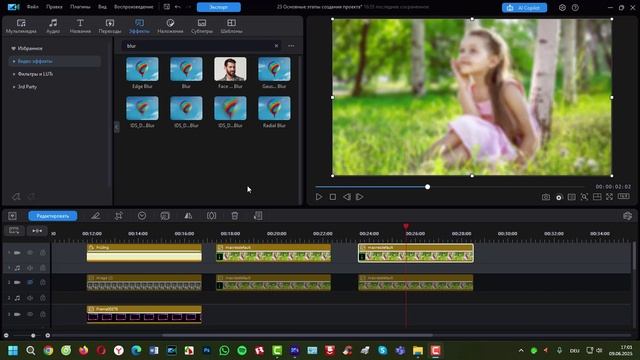
Task: Select the Избранное favorites category
Action: 30,48
